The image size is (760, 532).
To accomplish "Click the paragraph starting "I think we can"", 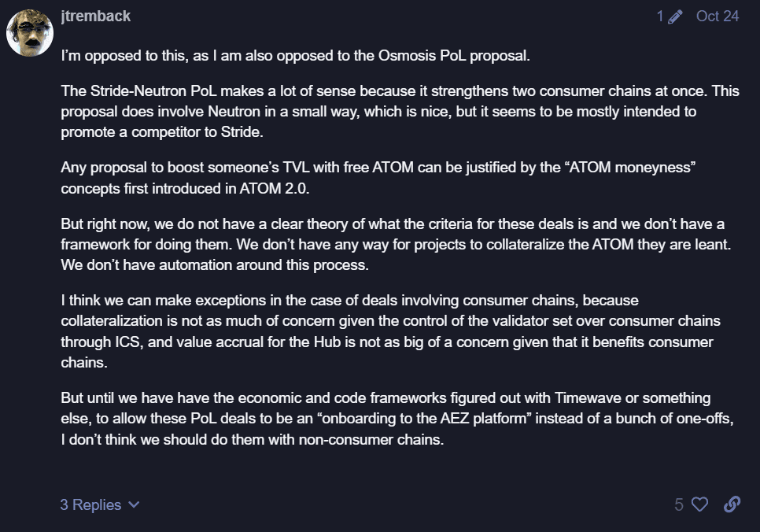I will point(391,331).
